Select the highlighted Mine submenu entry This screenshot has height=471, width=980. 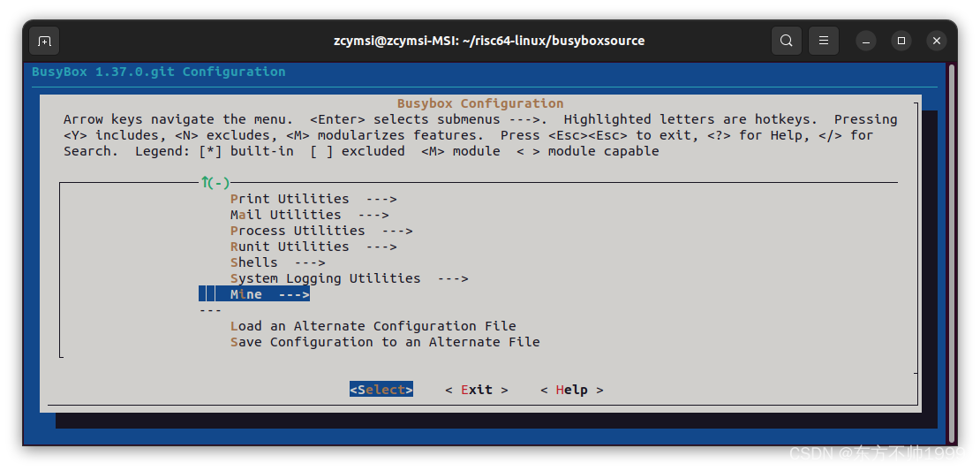coord(254,294)
